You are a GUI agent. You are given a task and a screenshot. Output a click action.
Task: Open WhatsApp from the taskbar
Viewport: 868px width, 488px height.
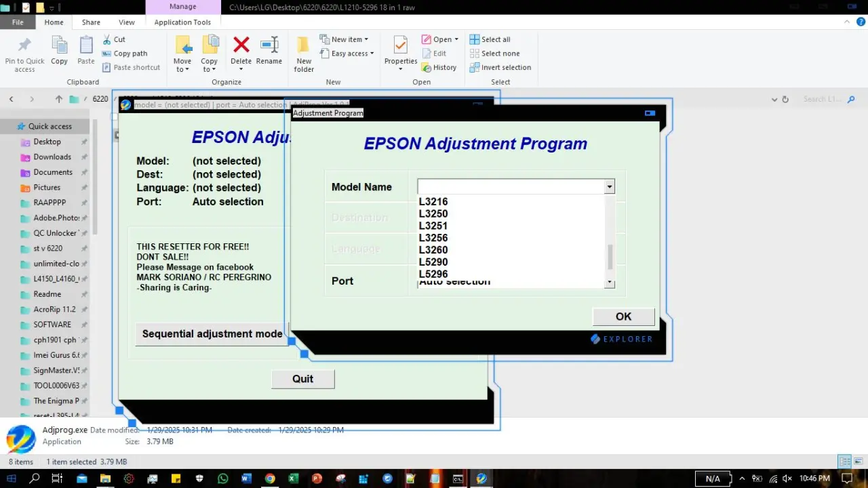[x=223, y=479]
